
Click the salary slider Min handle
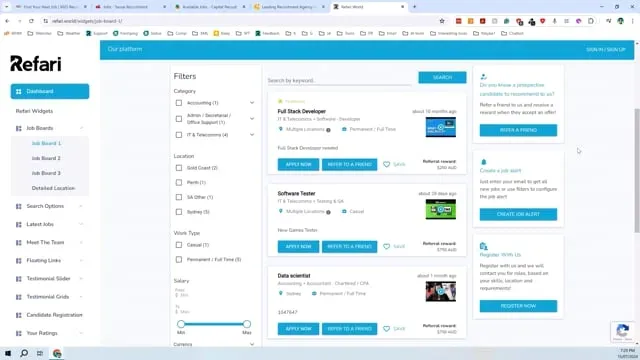pyautogui.click(x=181, y=324)
